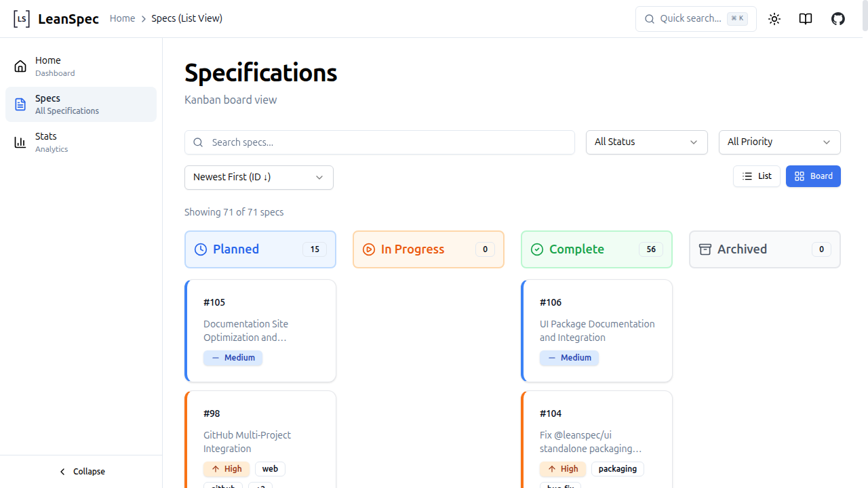Collapse the sidebar
The image size is (868, 488).
click(81, 471)
